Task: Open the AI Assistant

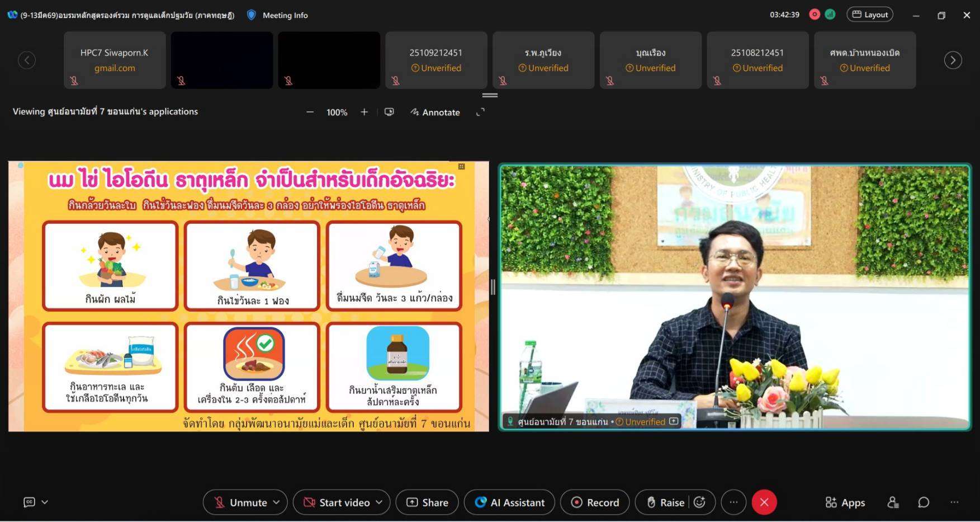Action: coord(509,502)
